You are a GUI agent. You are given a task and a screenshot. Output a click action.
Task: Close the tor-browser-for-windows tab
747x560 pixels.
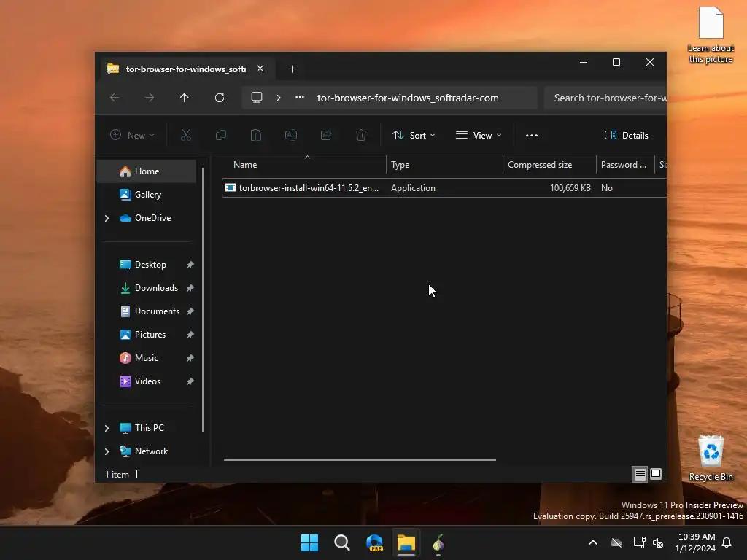pos(260,69)
